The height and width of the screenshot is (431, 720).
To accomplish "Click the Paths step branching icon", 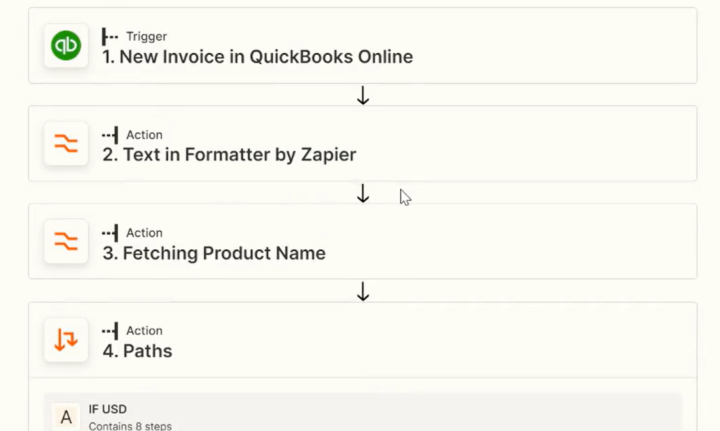I will 66,340.
